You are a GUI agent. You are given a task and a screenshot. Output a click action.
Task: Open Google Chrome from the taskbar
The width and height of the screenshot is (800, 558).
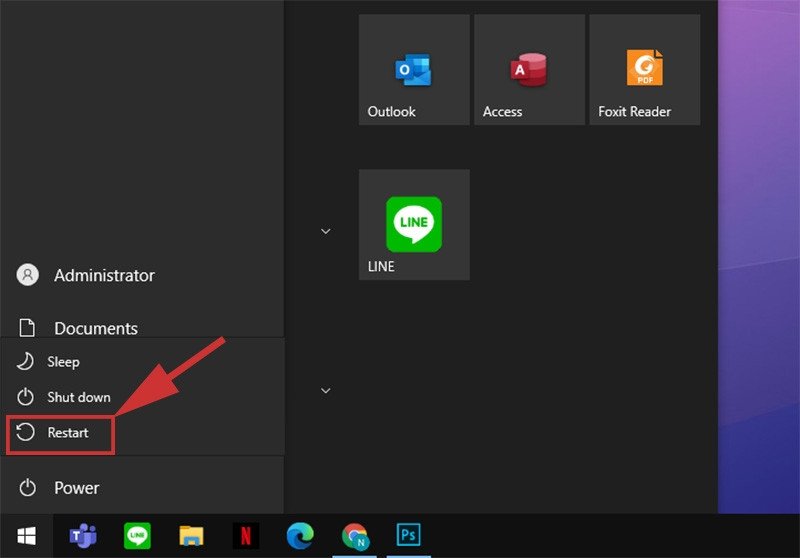(x=354, y=536)
